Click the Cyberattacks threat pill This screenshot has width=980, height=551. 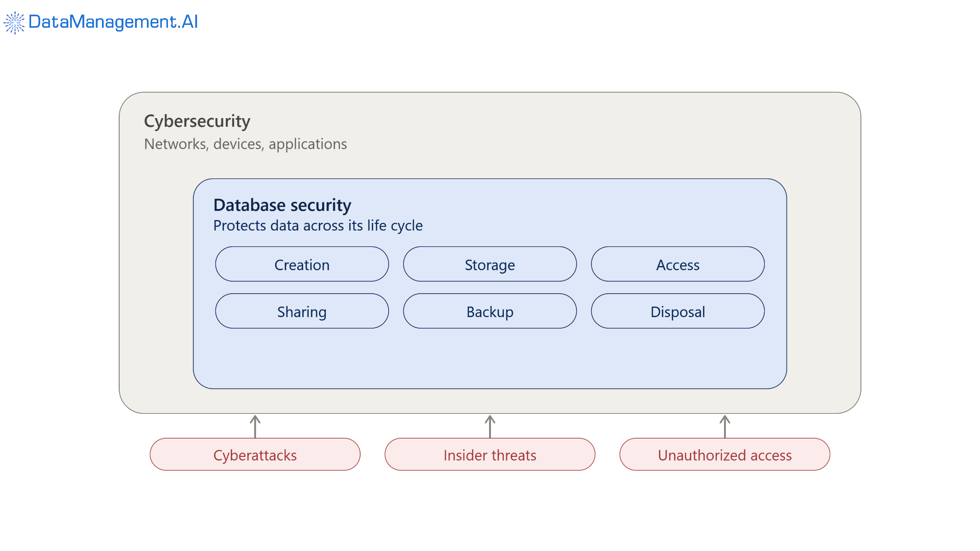click(x=255, y=454)
